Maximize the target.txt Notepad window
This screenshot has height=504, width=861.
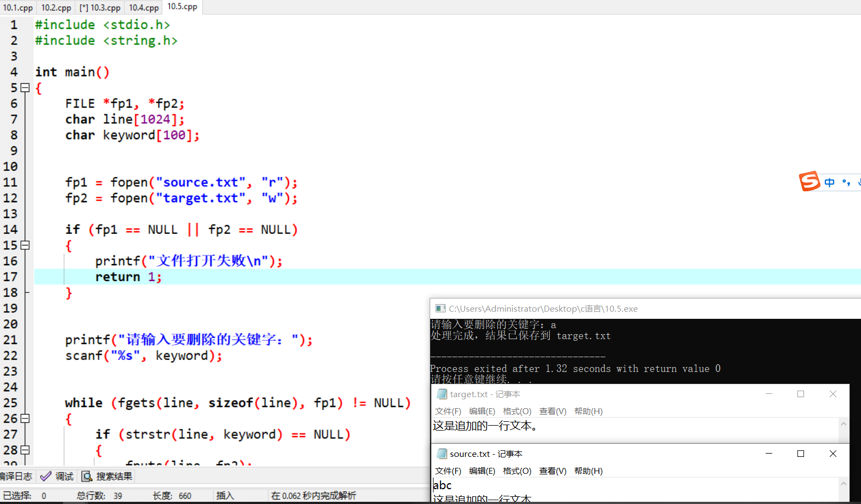point(801,394)
